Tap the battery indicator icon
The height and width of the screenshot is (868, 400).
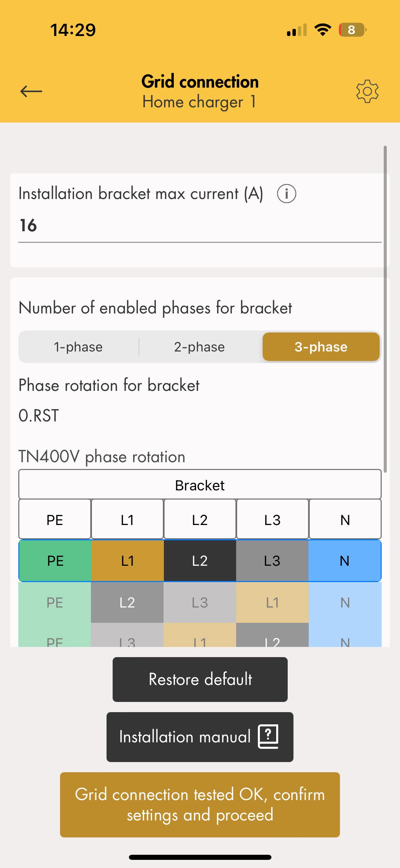pyautogui.click(x=352, y=30)
